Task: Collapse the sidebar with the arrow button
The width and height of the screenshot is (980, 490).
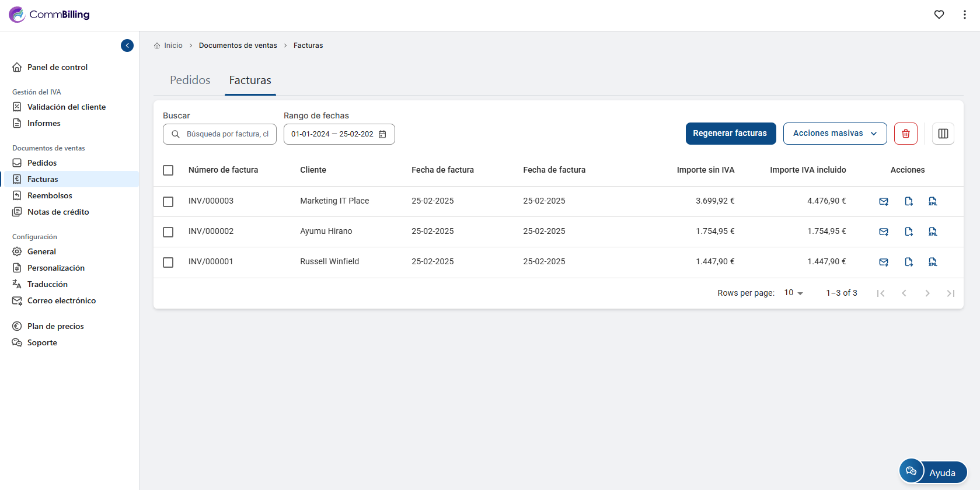Action: pos(127,45)
